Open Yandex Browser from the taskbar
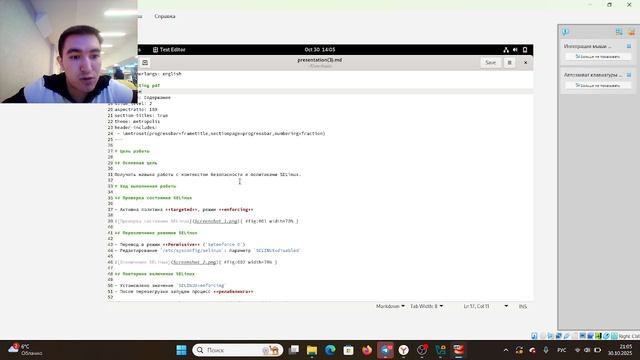The image size is (640, 360). pyautogui.click(x=404, y=350)
